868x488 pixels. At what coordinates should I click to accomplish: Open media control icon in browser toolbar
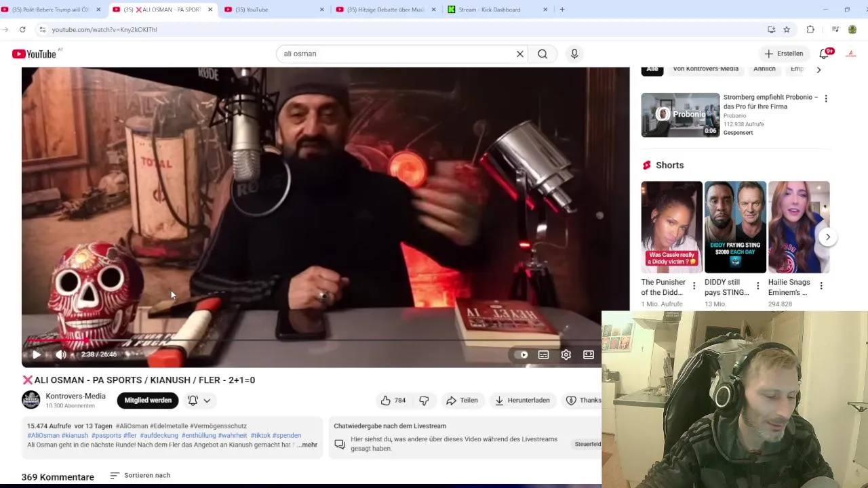[x=835, y=29]
